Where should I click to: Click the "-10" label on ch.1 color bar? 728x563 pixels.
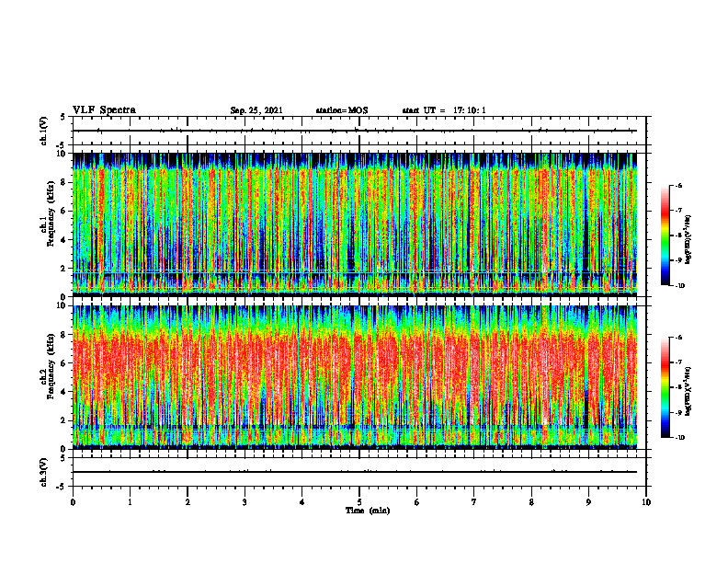[680, 286]
